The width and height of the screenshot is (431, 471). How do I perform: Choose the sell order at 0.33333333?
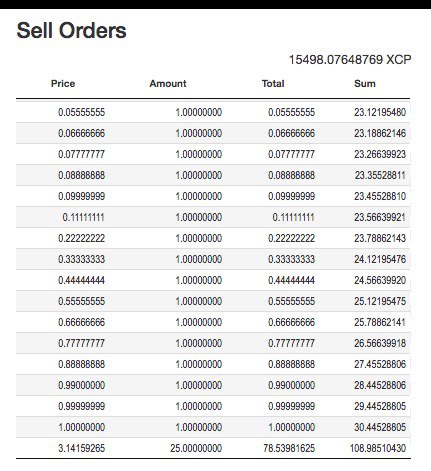213,259
